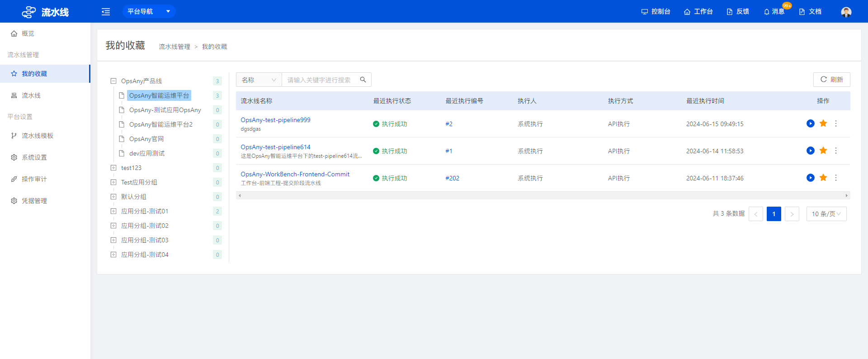This screenshot has height=359, width=868.
Task: Select OpsAny智能运维平台2 tree item
Action: 161,124
